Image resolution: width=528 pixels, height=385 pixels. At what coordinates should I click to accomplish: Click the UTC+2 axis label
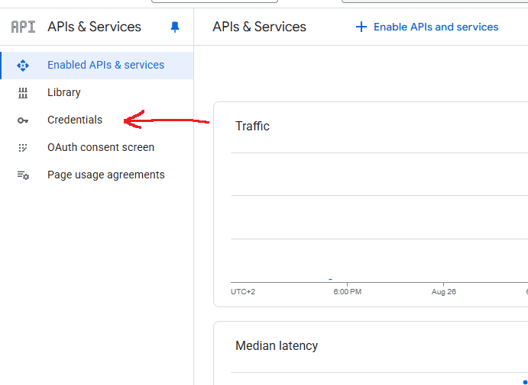coord(243,292)
